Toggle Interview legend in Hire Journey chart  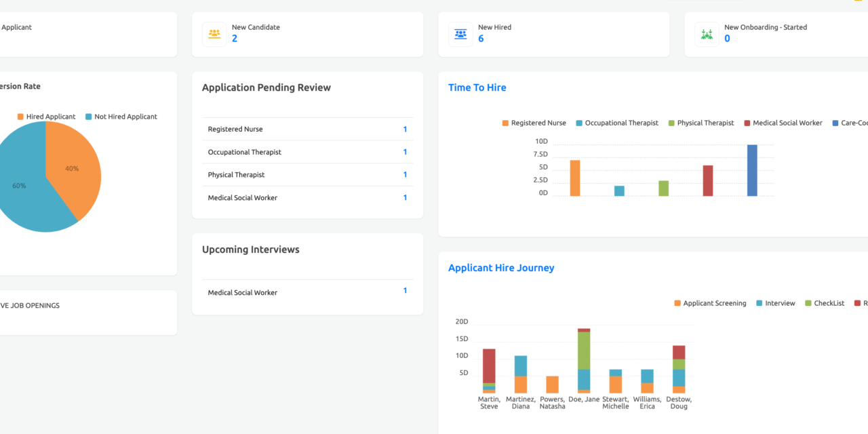coord(775,303)
